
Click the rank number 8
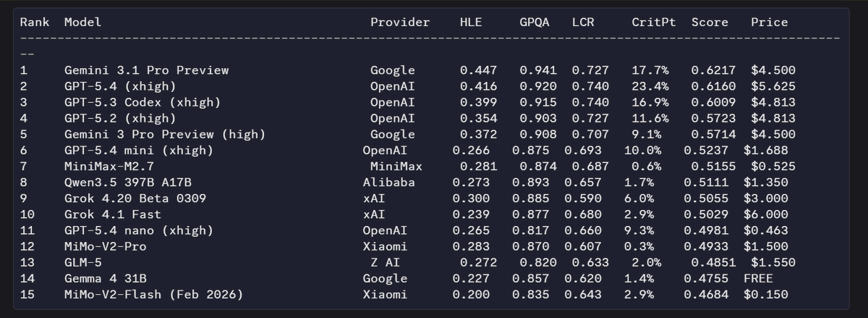pyautogui.click(x=24, y=183)
